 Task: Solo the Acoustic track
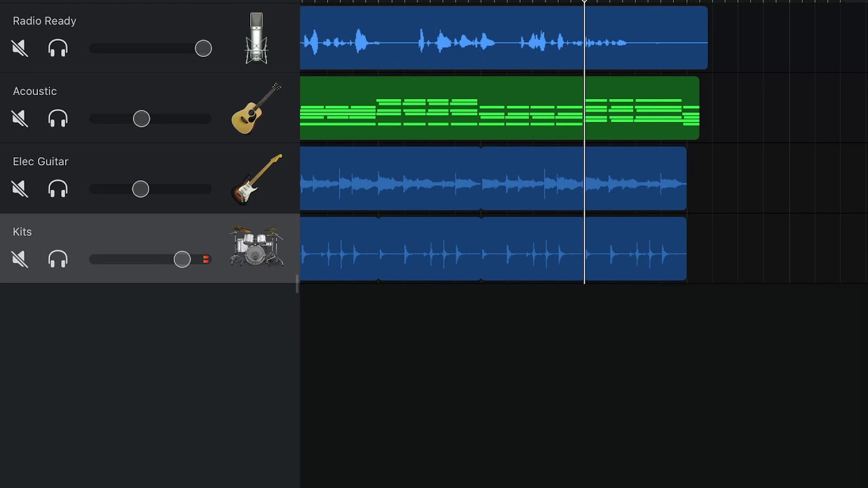tap(58, 119)
